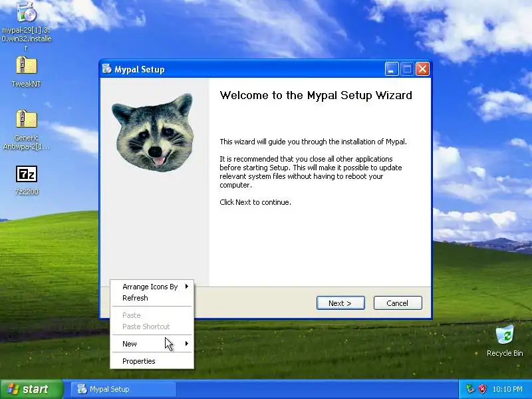Expand Arrange Icons By submenu
The height and width of the screenshot is (399, 532).
pyautogui.click(x=152, y=287)
